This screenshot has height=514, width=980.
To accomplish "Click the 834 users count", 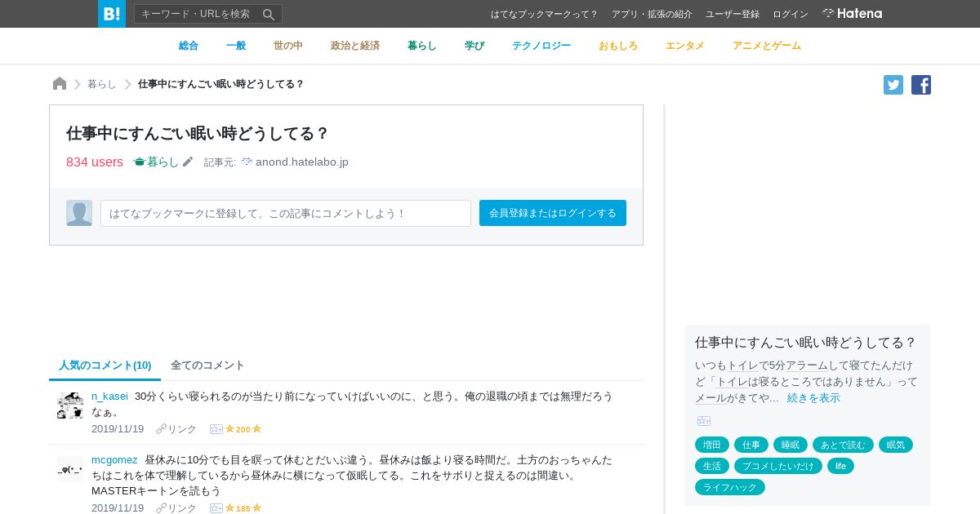I will 95,162.
